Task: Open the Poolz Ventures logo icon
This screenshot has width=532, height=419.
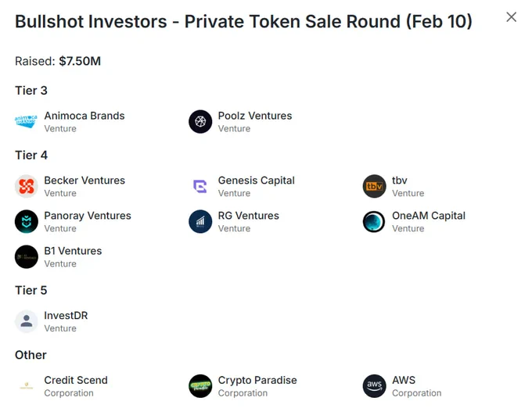Action: click(200, 121)
